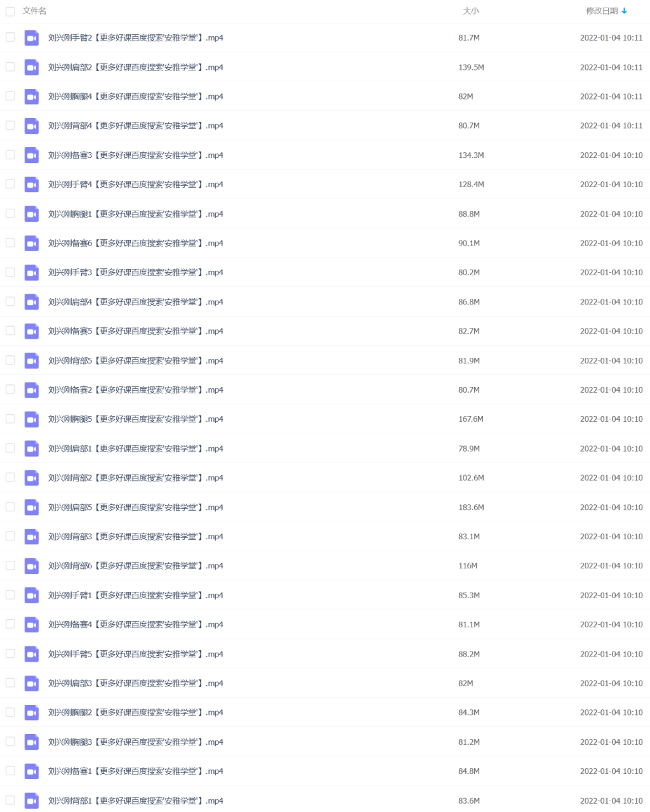Tick the checkbox for 刘兴刚手臂1 file
The image size is (650, 812).
point(10,595)
